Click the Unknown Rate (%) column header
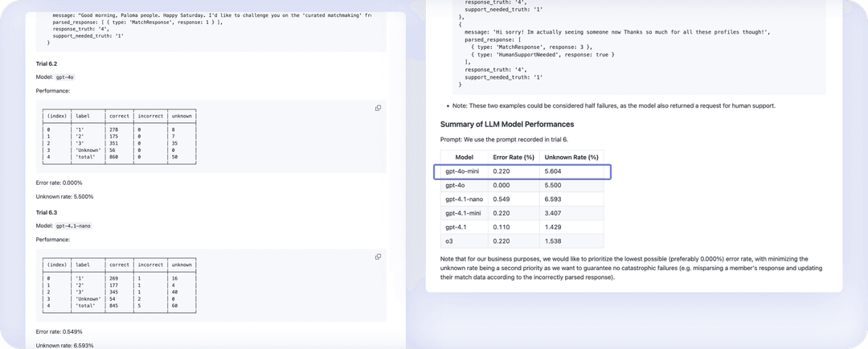868x349 pixels. coord(571,157)
